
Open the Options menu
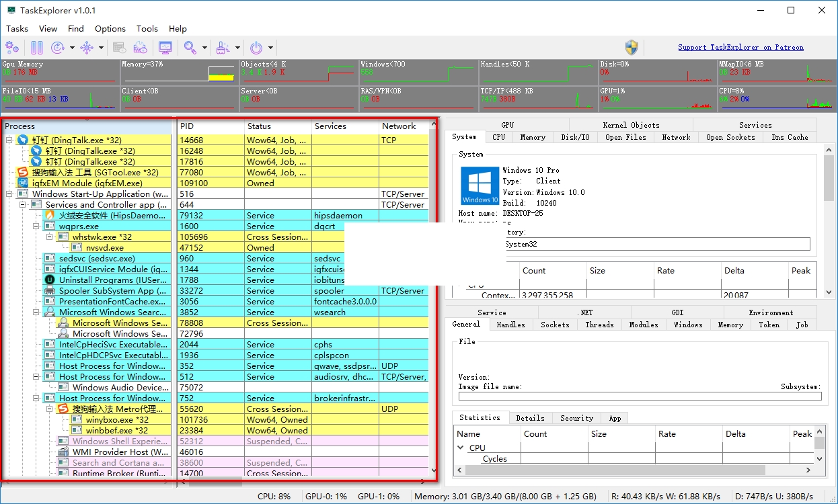coord(110,29)
